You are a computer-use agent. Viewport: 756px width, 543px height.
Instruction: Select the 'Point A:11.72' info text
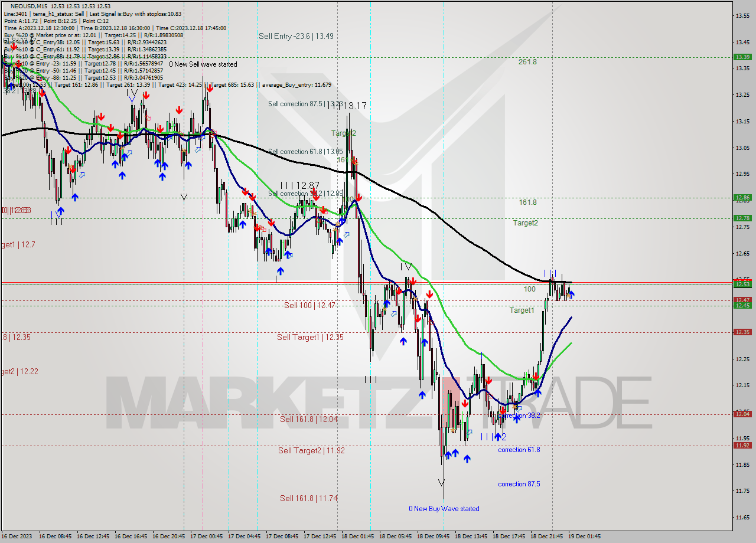(x=22, y=21)
